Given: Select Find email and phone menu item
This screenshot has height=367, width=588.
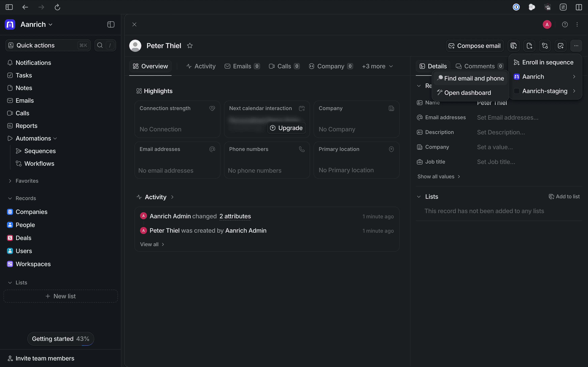Looking at the screenshot, I should 470,78.
